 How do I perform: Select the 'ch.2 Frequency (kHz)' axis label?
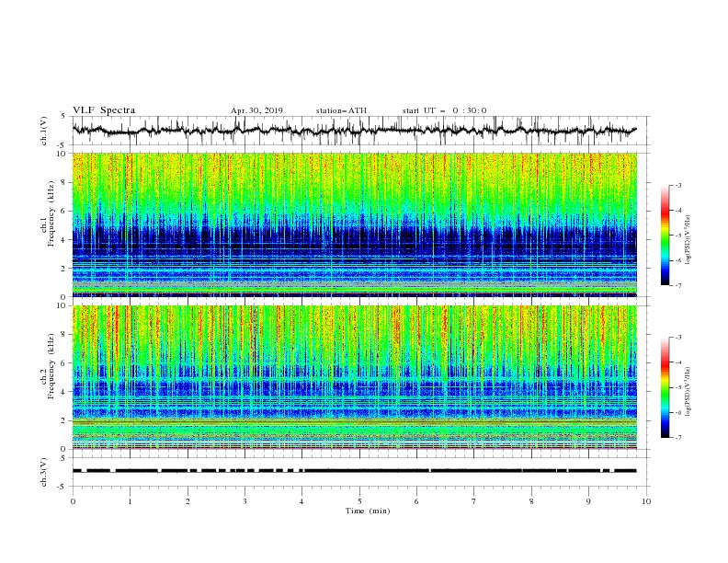pyautogui.click(x=48, y=366)
